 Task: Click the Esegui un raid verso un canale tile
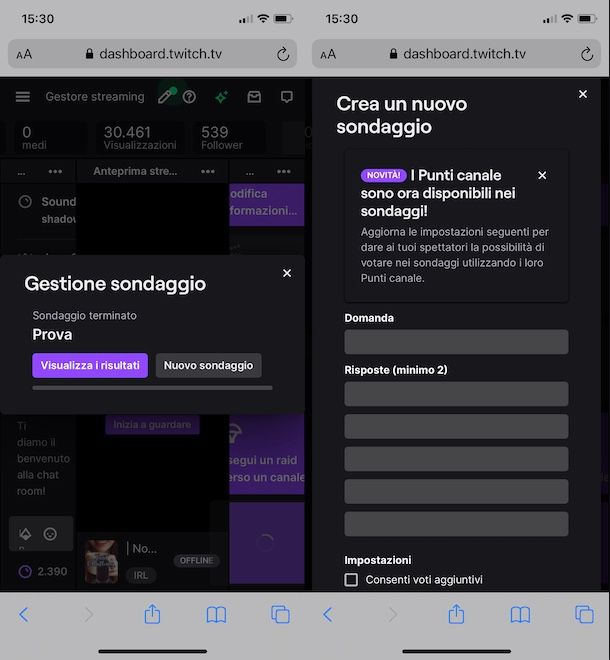267,454
